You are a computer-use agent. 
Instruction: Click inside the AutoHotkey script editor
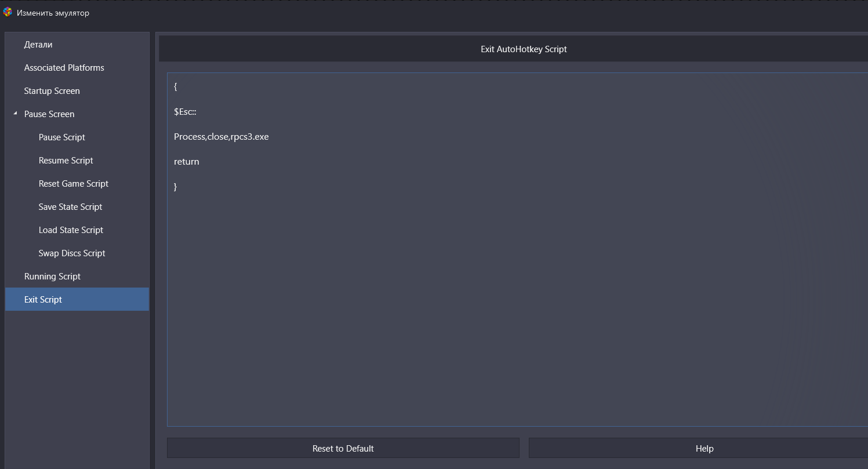[517, 249]
